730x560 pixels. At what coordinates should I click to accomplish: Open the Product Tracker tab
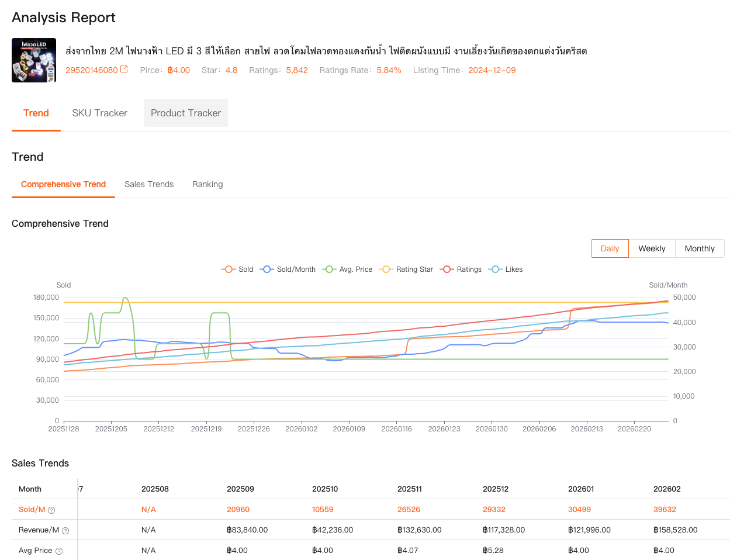click(x=186, y=113)
